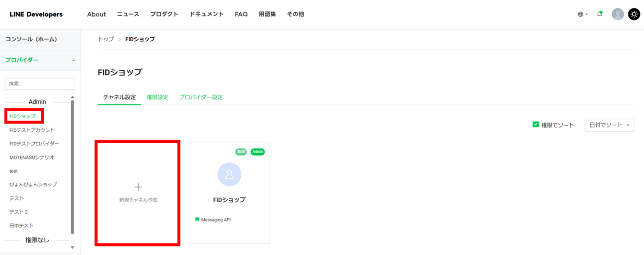
Task: Select MOTENASUシナリオ provider
Action: (31, 158)
